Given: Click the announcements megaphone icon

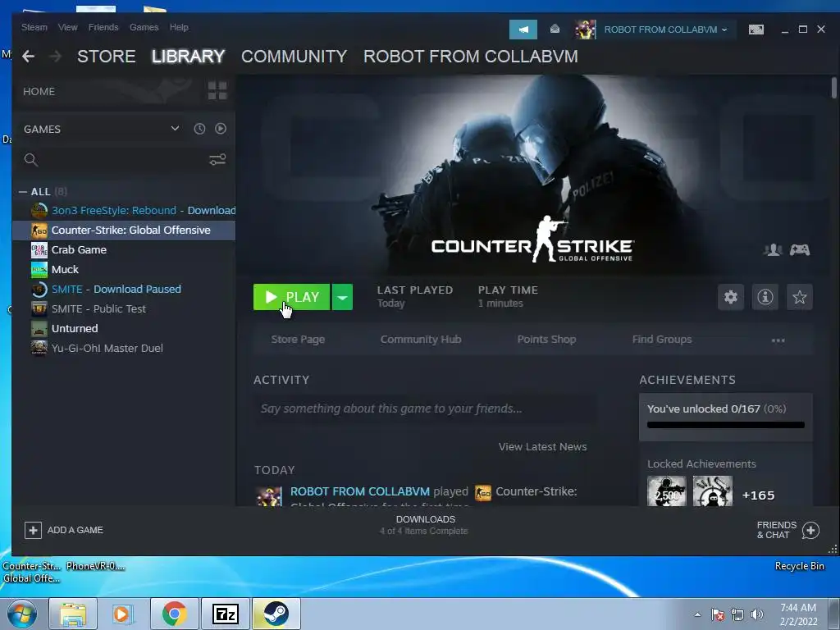Looking at the screenshot, I should pyautogui.click(x=523, y=30).
